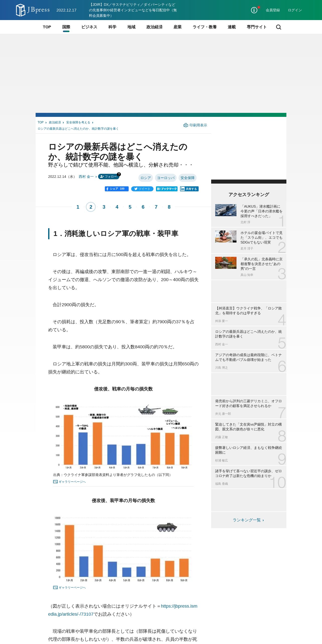
Task: Click the armored vehicle losses chart image
Action: [123, 548]
